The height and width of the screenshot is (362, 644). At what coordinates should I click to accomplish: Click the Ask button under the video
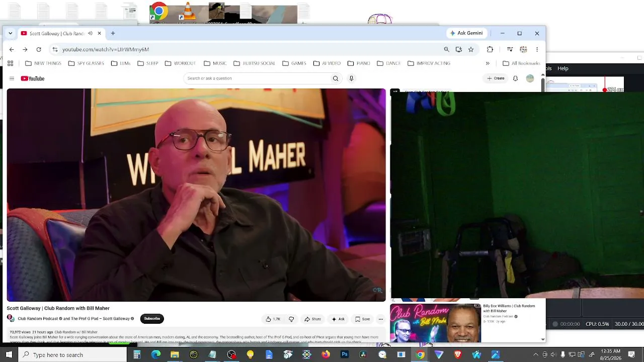338,319
